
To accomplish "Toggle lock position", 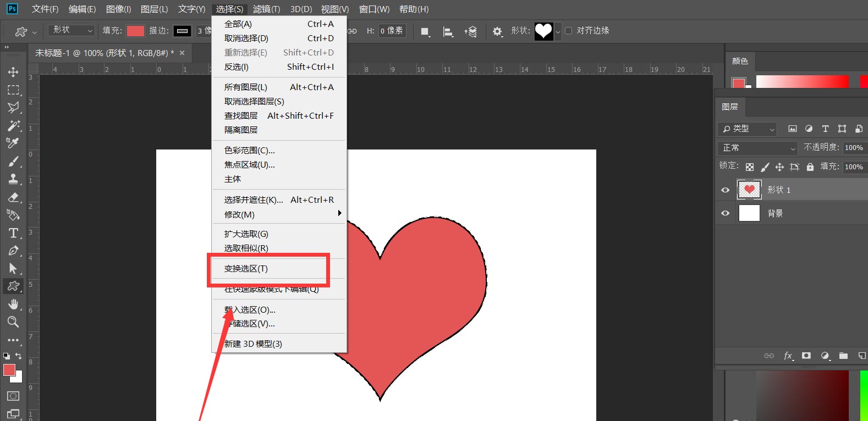I will coord(779,167).
